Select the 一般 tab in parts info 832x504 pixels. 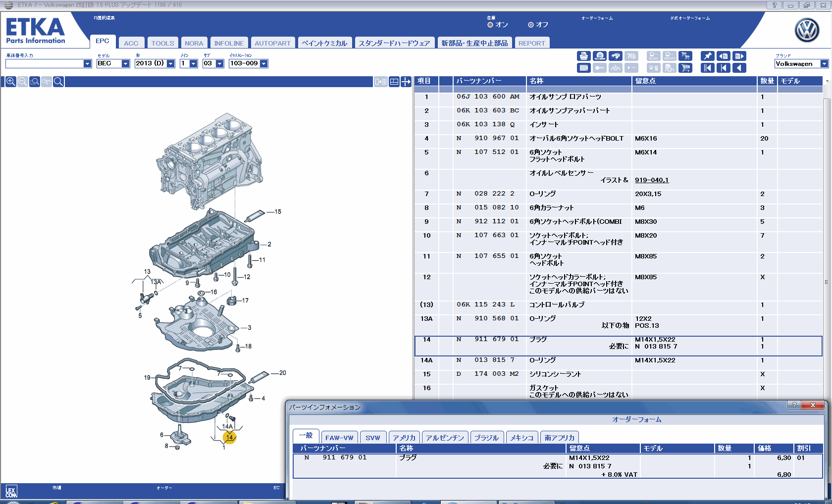point(306,436)
